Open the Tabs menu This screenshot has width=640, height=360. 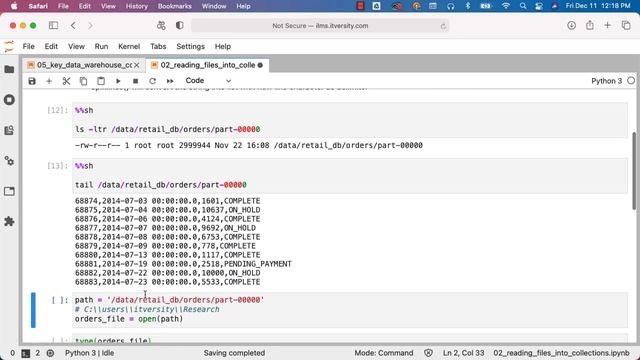pos(158,47)
